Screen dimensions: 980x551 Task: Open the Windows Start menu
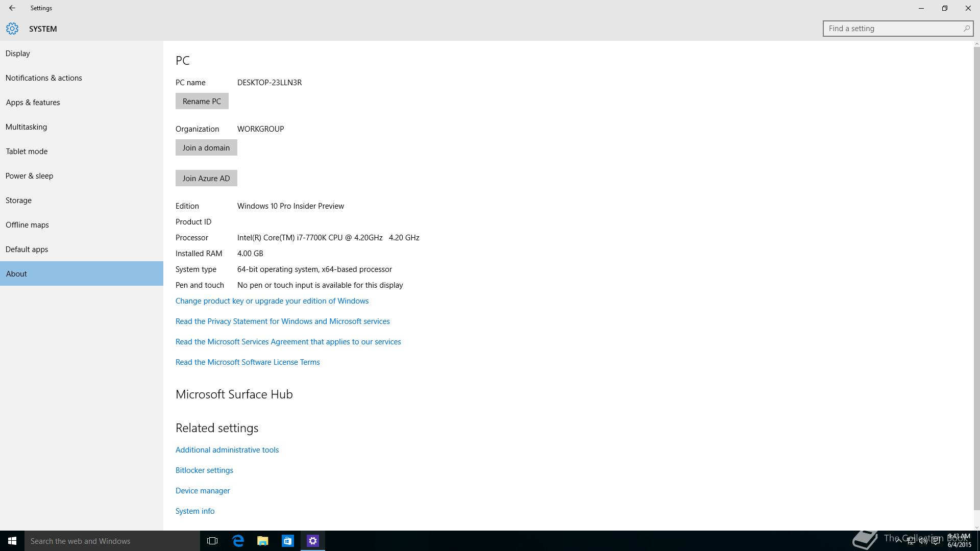click(x=12, y=541)
